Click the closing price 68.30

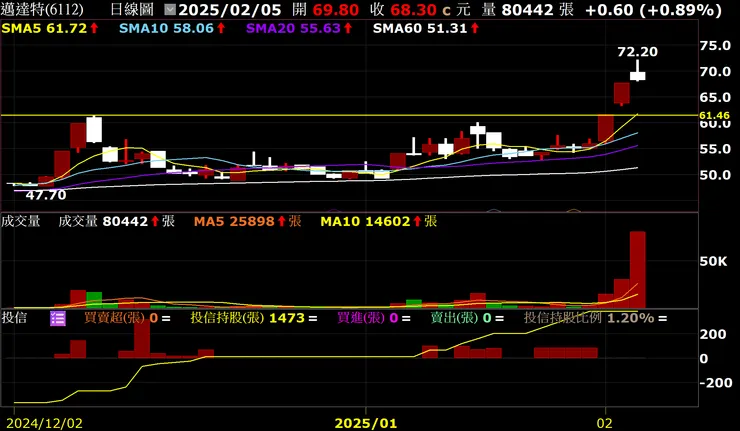413,10
